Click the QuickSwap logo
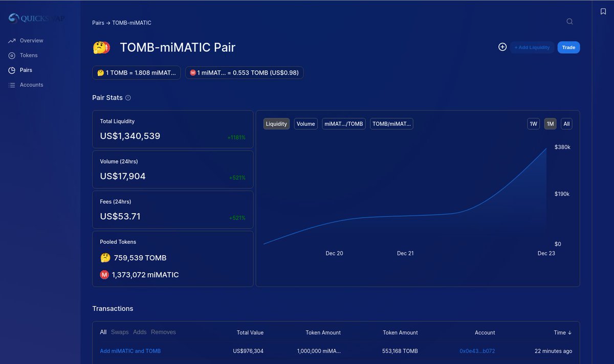 point(36,18)
